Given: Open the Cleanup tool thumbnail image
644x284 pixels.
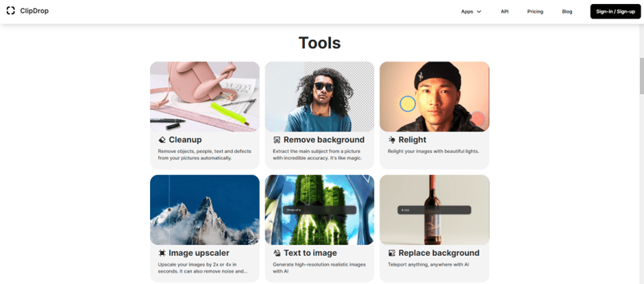Looking at the screenshot, I should [205, 97].
